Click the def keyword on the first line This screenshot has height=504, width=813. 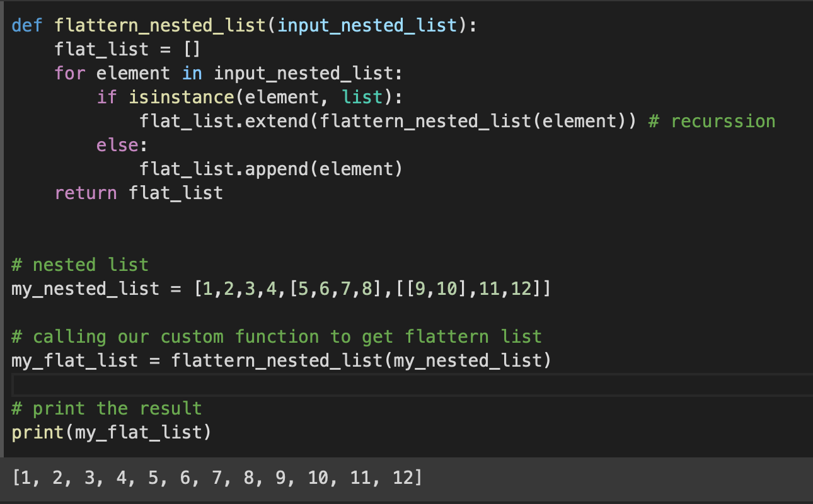click(26, 25)
